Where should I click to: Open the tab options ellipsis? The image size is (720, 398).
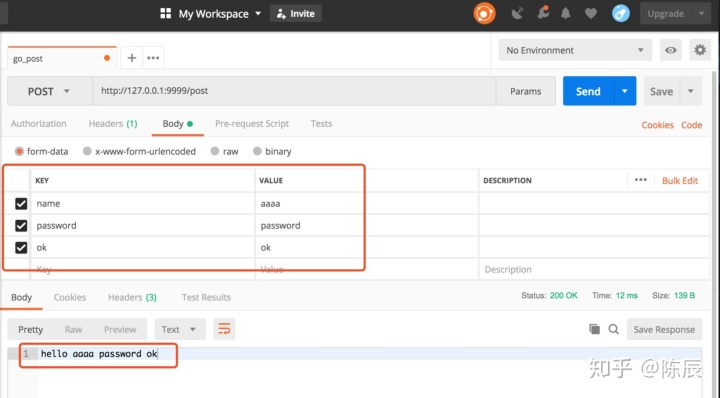pos(153,58)
